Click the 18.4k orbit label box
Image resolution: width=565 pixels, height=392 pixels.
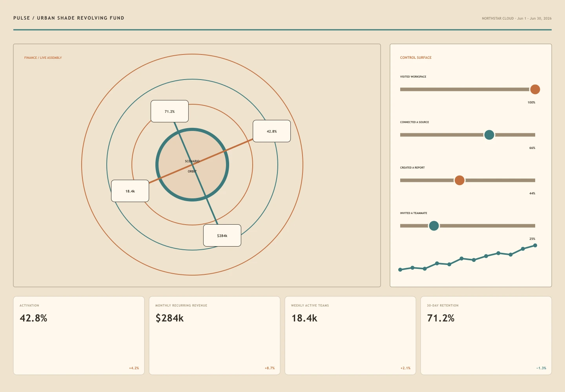pos(130,191)
